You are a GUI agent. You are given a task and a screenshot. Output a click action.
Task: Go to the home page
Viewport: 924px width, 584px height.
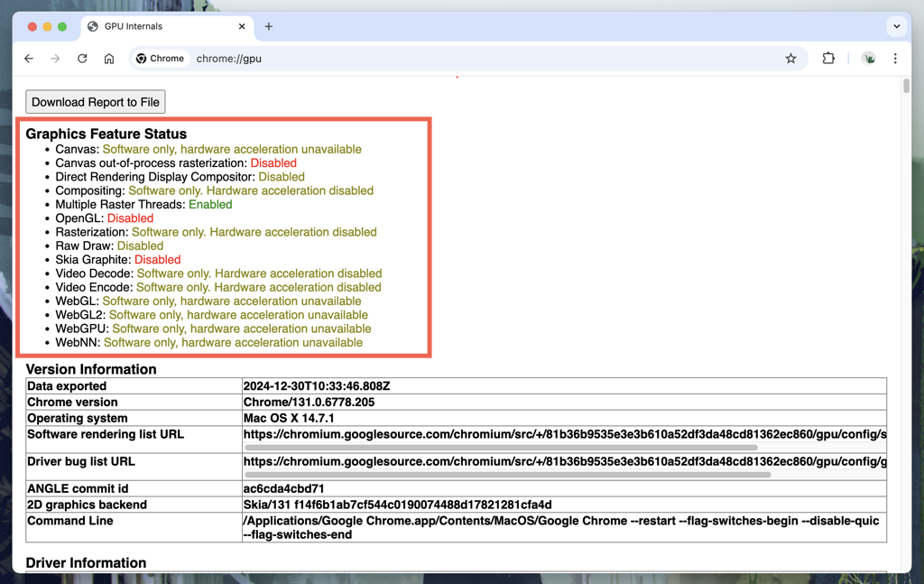click(109, 59)
